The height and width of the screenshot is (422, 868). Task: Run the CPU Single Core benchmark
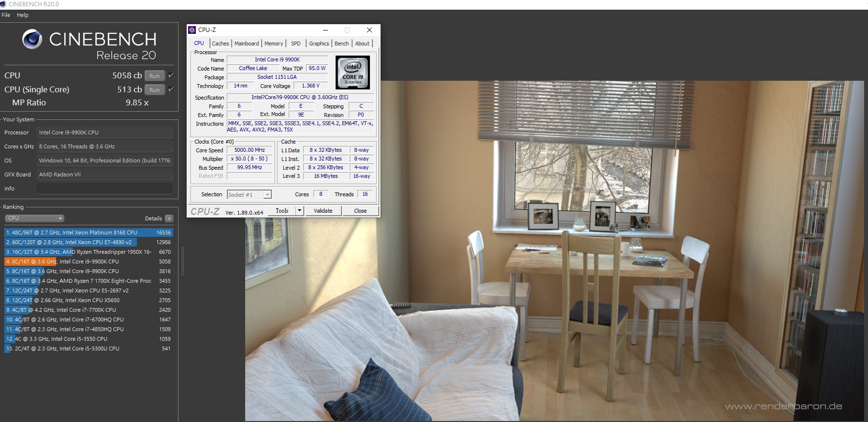155,90
